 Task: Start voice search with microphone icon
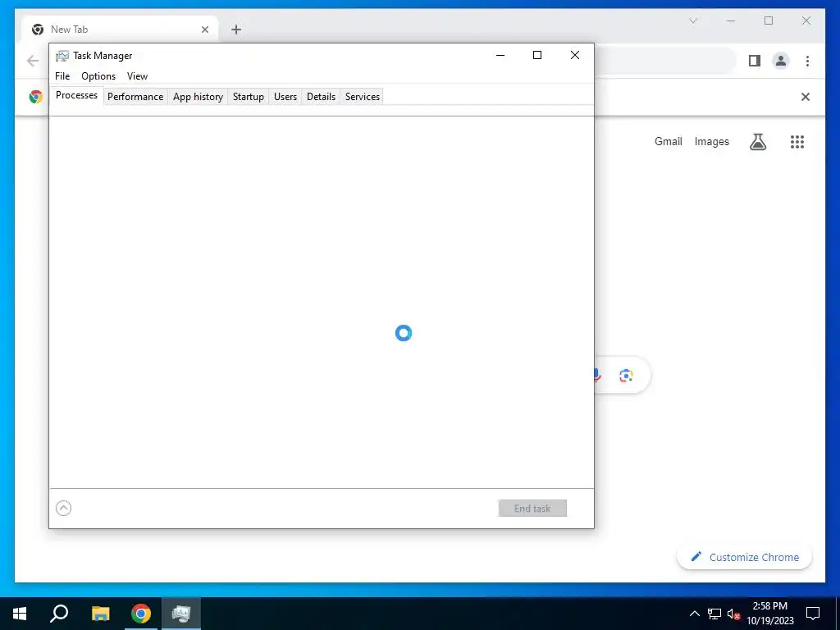597,375
